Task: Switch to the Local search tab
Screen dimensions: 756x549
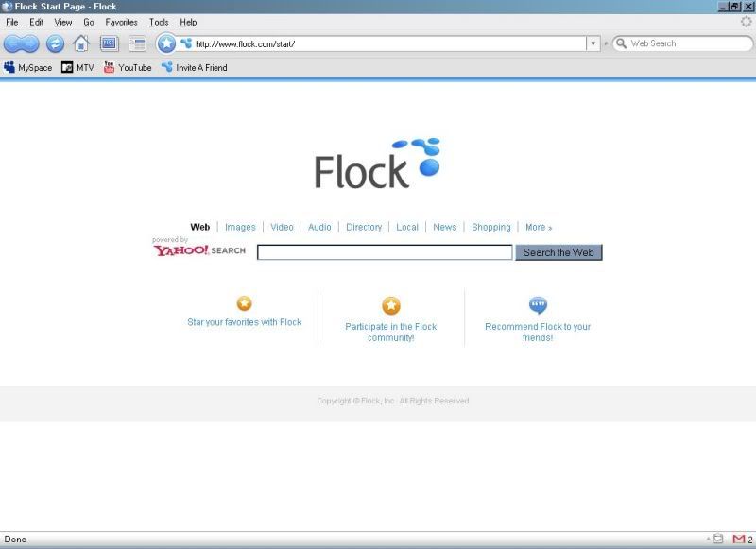Action: click(407, 227)
